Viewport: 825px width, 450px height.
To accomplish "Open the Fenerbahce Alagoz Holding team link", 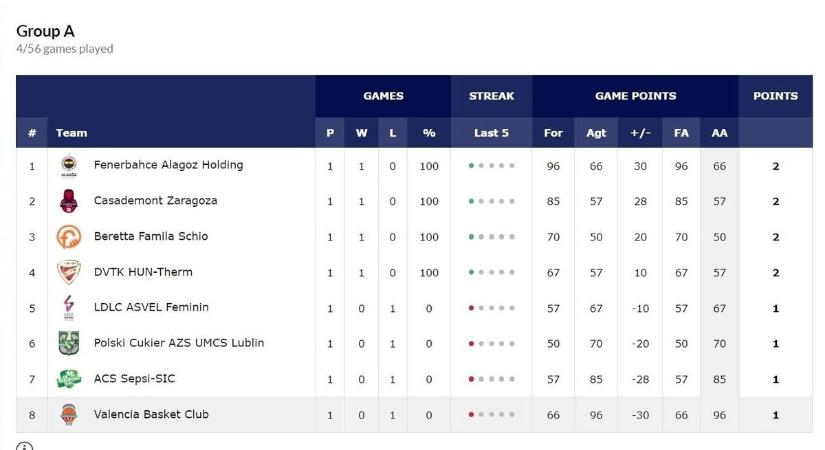I will coord(168,165).
